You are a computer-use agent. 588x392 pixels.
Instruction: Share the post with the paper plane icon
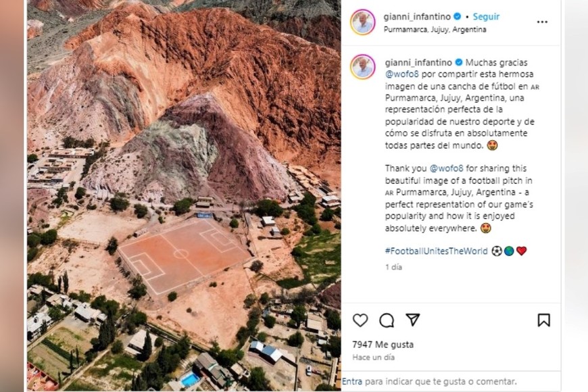point(412,320)
